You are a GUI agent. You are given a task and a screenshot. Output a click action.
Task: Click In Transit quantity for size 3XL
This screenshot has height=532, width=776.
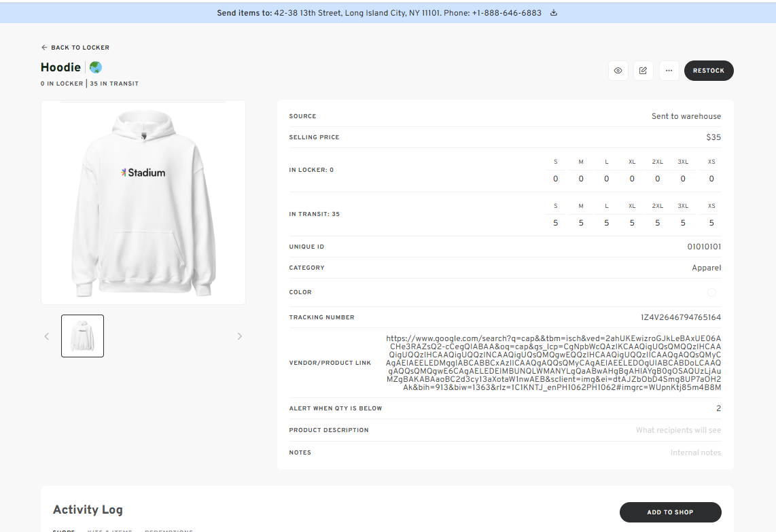pos(683,223)
